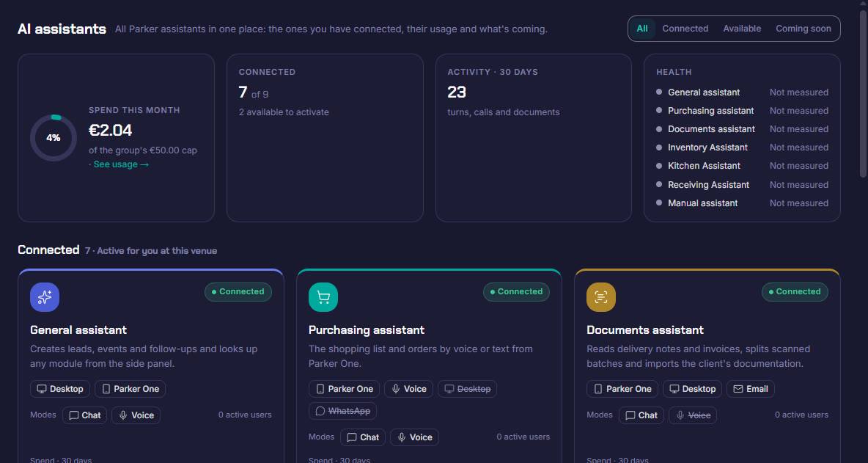
Task: Click the General assistant sparkle icon
Action: (x=45, y=297)
